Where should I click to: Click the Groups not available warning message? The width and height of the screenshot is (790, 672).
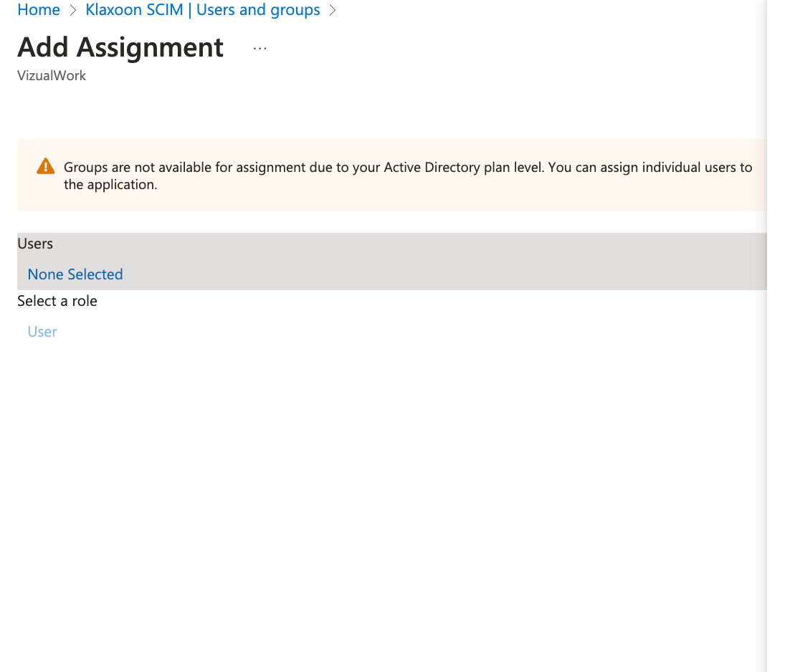(287, 168)
